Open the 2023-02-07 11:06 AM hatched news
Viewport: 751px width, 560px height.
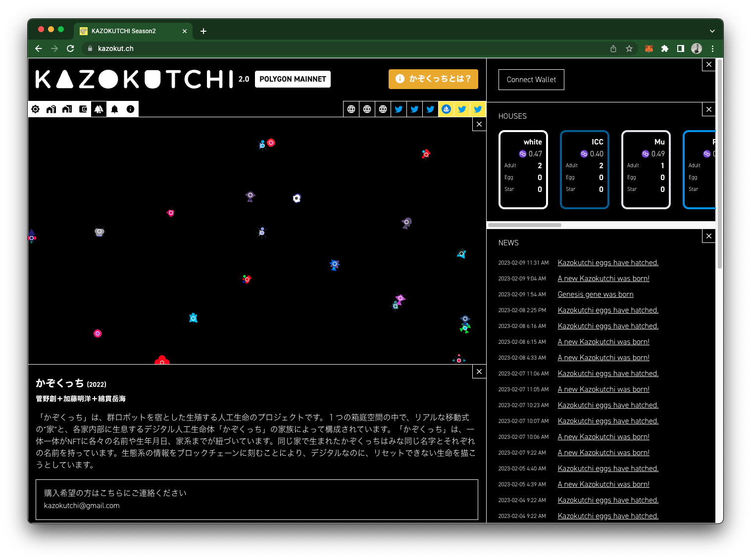click(608, 373)
